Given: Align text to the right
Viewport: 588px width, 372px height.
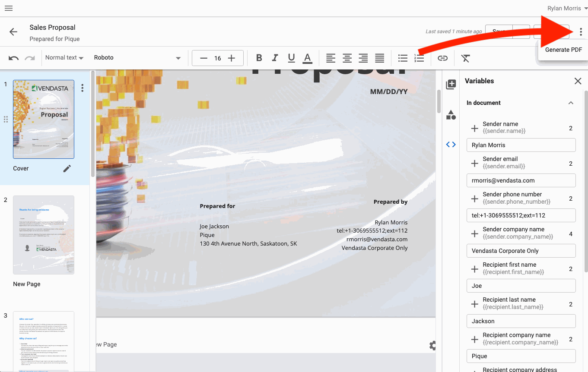Looking at the screenshot, I should click(363, 58).
